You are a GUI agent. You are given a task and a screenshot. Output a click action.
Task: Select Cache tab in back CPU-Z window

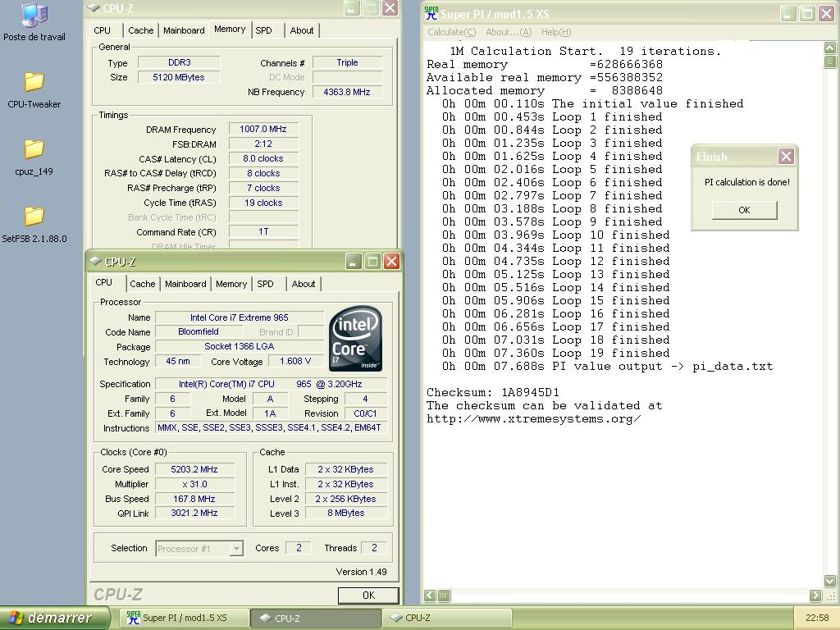coord(141,30)
